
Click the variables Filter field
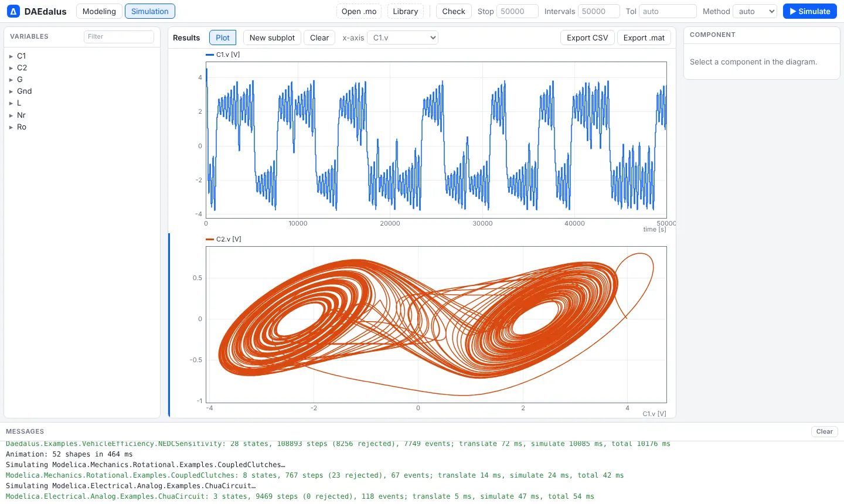coord(119,36)
